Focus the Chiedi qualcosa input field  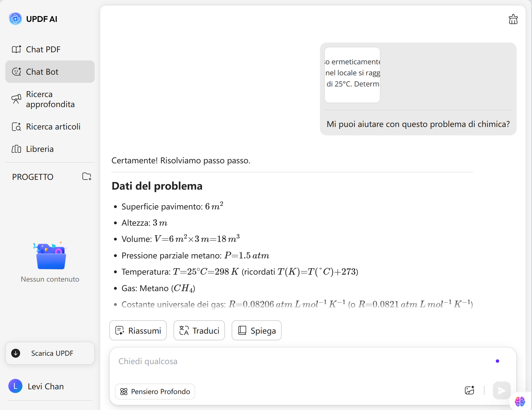(x=302, y=361)
